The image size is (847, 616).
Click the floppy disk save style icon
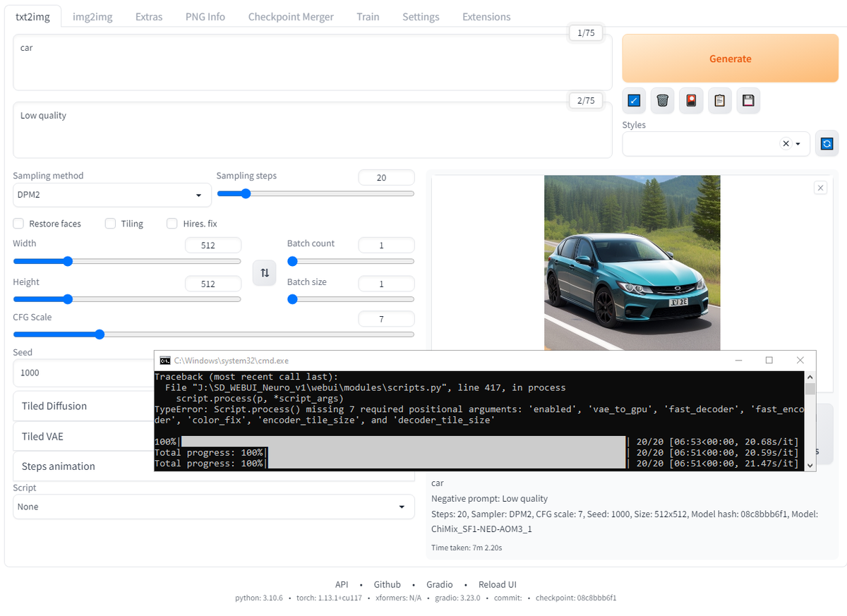coord(748,101)
